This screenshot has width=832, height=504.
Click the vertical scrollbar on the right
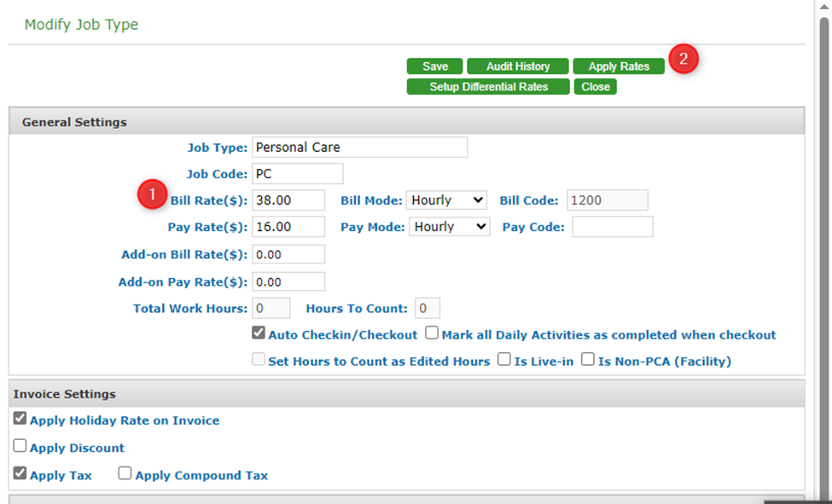tap(824, 256)
